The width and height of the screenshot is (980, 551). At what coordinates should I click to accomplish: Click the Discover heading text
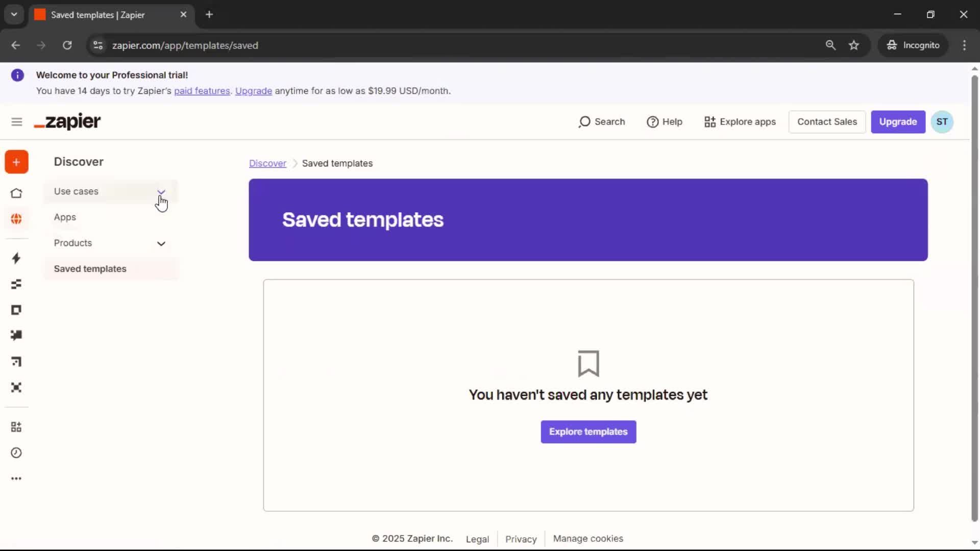click(79, 162)
